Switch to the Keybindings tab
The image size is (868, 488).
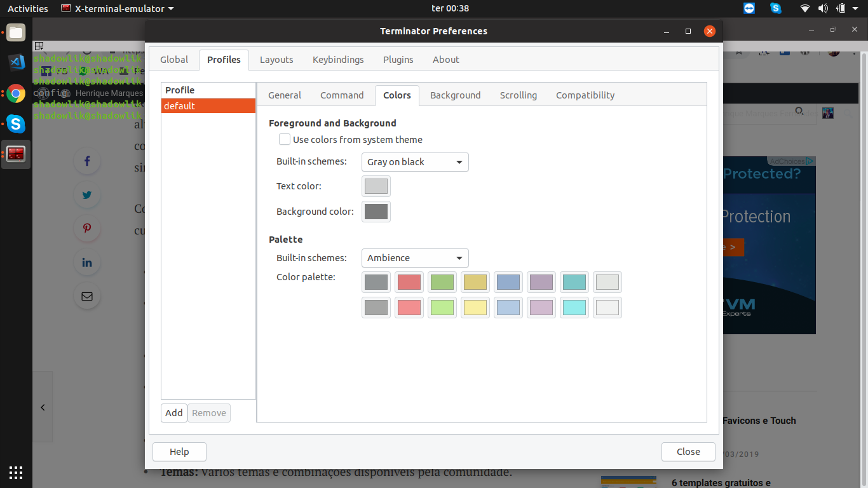(338, 60)
